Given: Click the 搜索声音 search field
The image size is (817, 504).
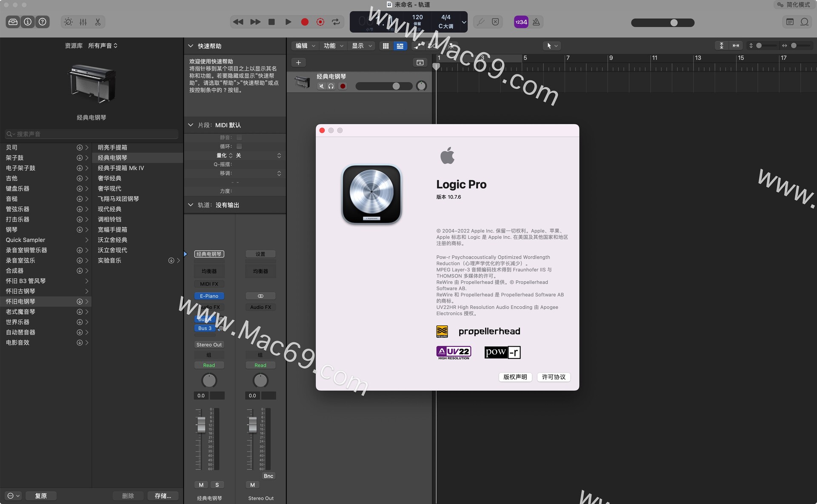Looking at the screenshot, I should coord(91,134).
